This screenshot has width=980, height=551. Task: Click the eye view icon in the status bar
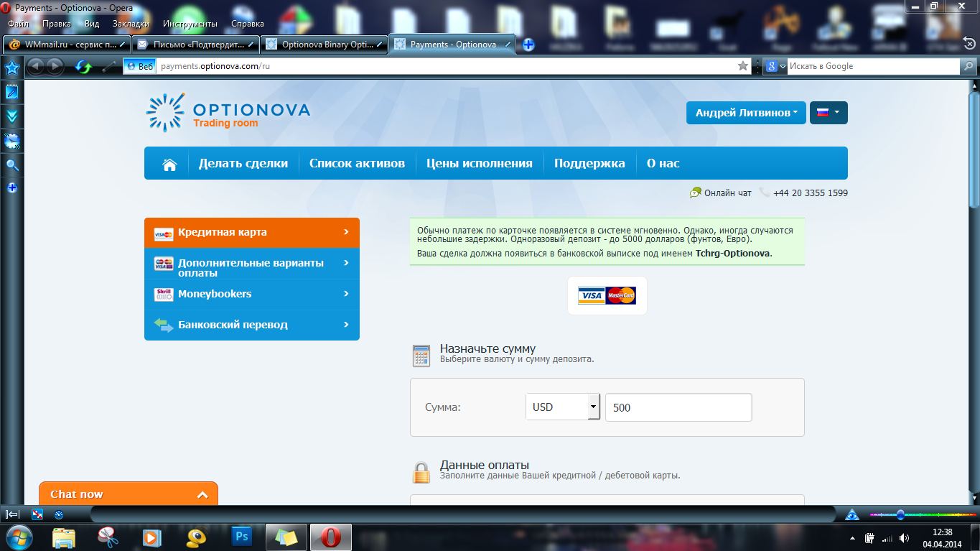click(x=852, y=514)
